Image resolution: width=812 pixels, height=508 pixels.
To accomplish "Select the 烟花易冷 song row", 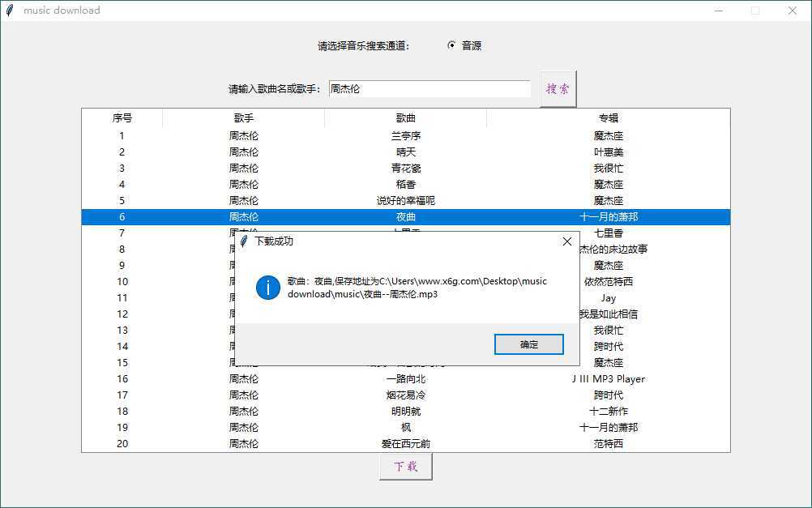I will (405, 395).
